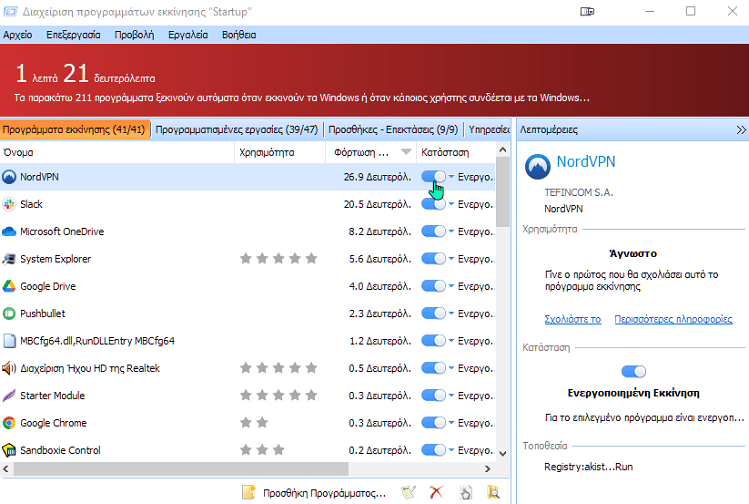749x504 pixels.
Task: Click the Starter Module feather icon
Action: (x=9, y=396)
